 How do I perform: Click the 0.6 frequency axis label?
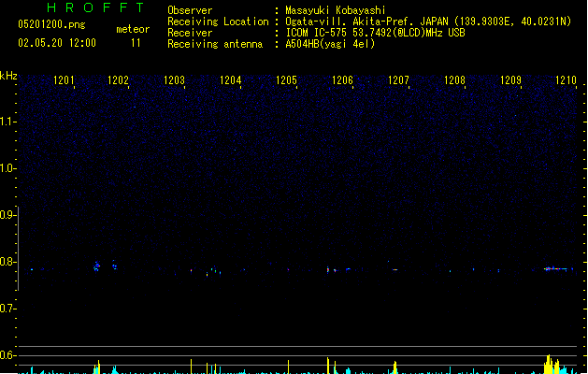[x=7, y=355]
